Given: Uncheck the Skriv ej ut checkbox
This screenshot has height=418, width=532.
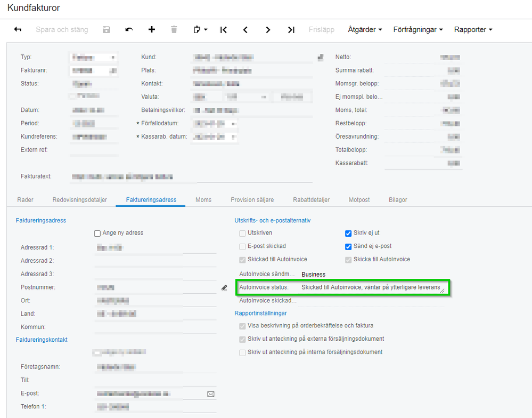Looking at the screenshot, I should click(348, 234).
